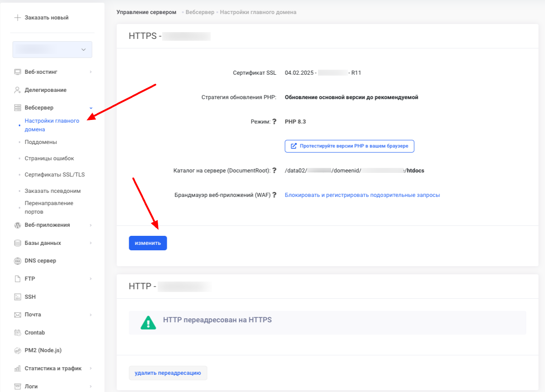Click the Веб-хостинг monitor icon

18,72
